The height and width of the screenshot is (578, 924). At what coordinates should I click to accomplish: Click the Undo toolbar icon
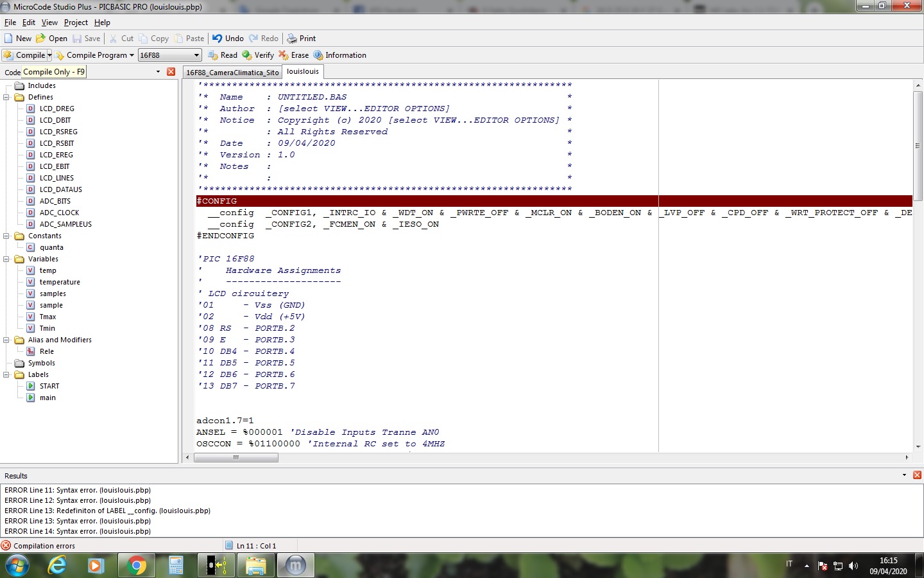click(218, 39)
